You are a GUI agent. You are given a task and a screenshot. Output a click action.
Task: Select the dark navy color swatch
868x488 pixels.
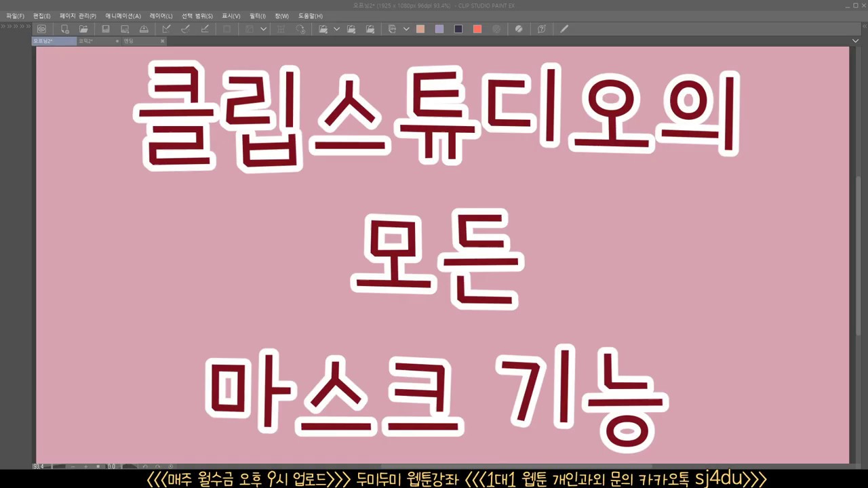point(458,29)
